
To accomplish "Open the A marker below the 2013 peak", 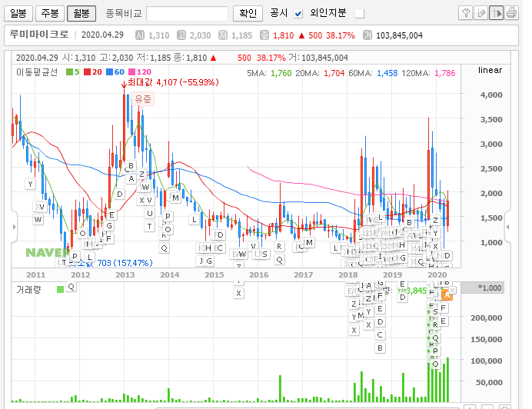I will coord(131,178).
